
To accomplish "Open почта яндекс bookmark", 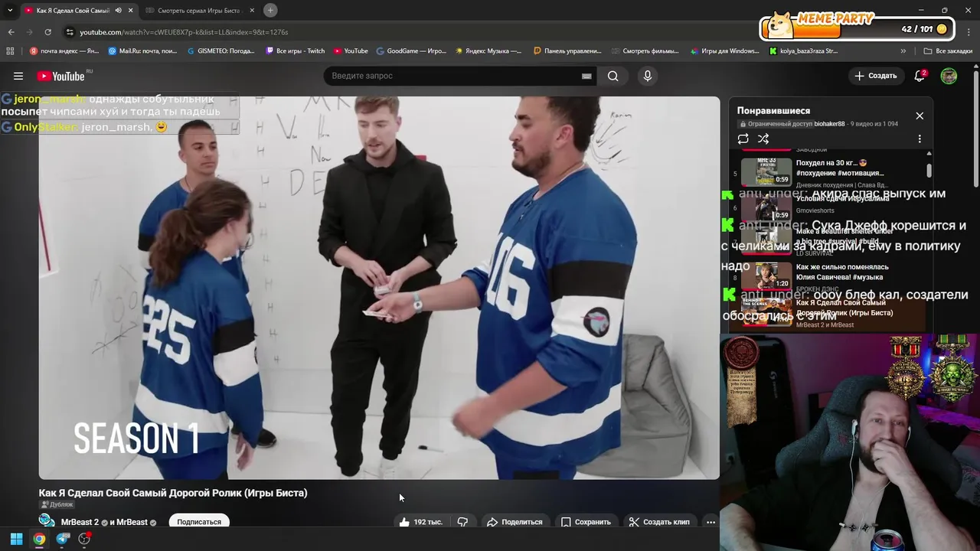I will tap(64, 51).
